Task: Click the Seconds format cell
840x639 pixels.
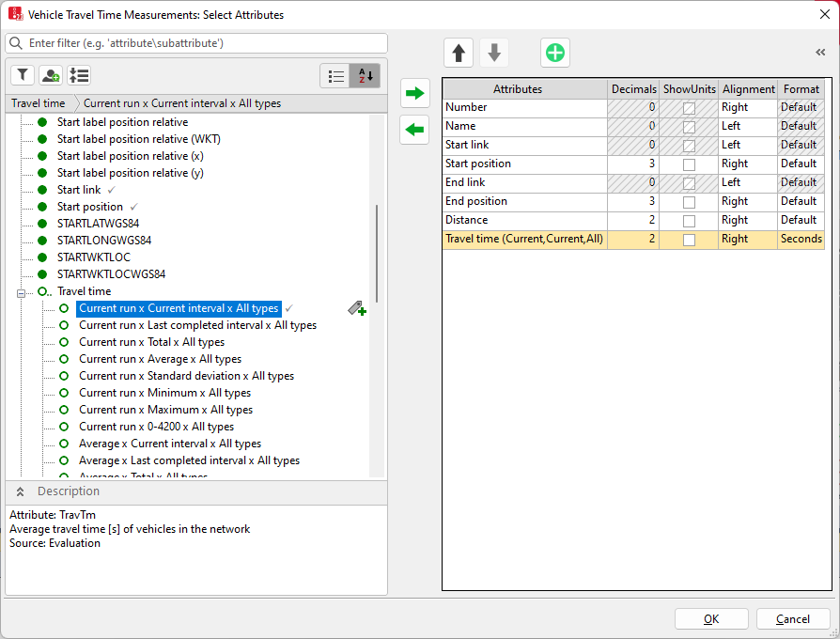Action: 801,239
